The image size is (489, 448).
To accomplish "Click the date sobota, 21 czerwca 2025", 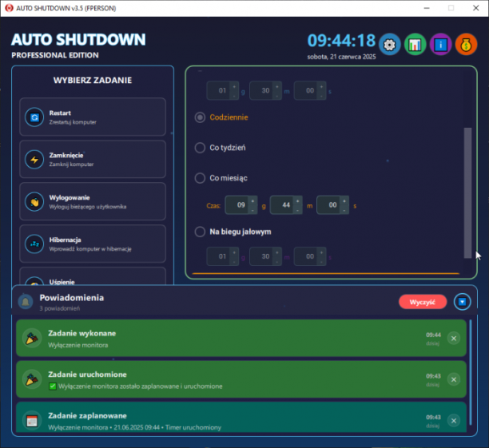I will pos(341,57).
